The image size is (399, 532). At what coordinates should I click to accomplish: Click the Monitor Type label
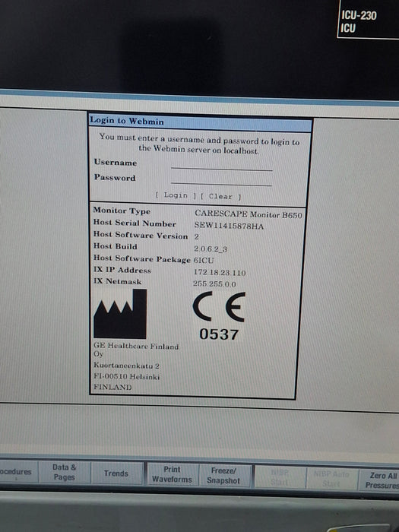pos(122,211)
